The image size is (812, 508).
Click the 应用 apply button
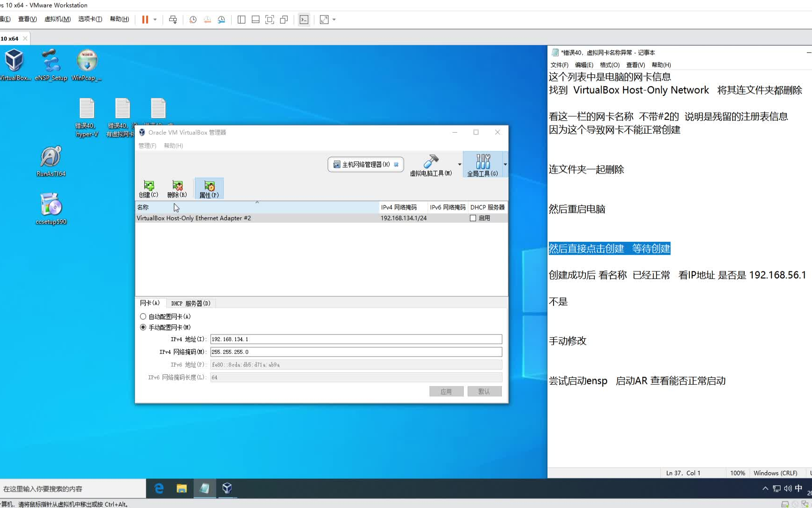[x=446, y=391]
